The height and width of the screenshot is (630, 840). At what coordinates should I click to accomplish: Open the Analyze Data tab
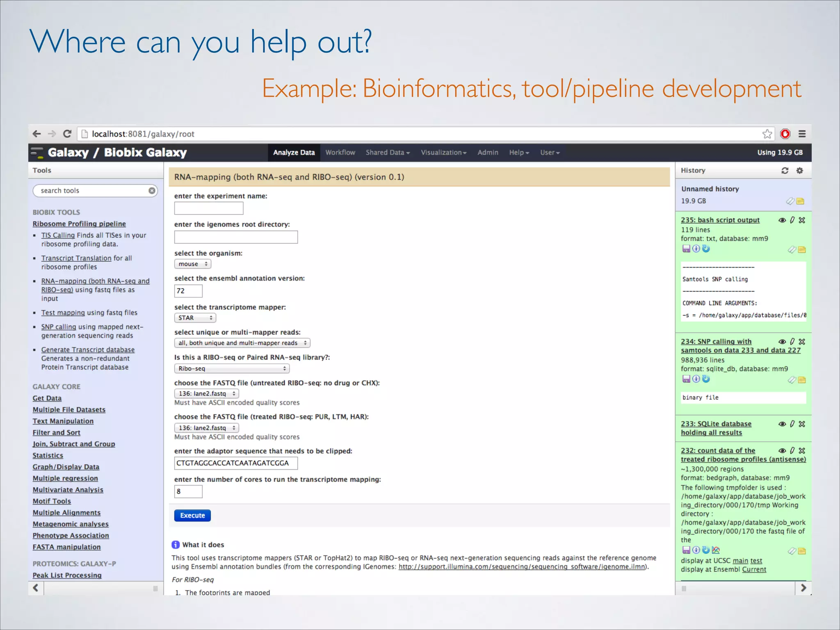coord(294,153)
